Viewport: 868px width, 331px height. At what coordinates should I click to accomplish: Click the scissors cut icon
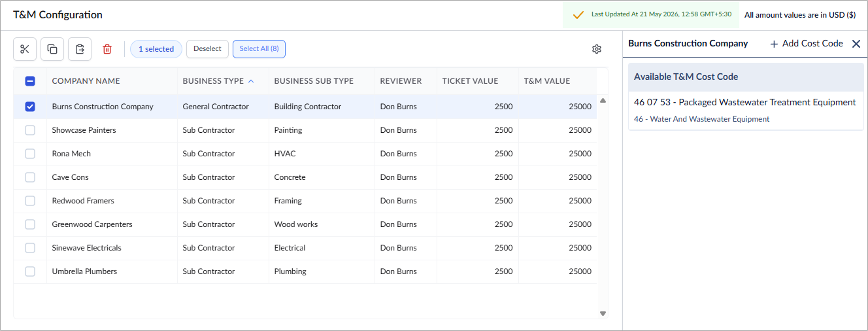[25, 49]
